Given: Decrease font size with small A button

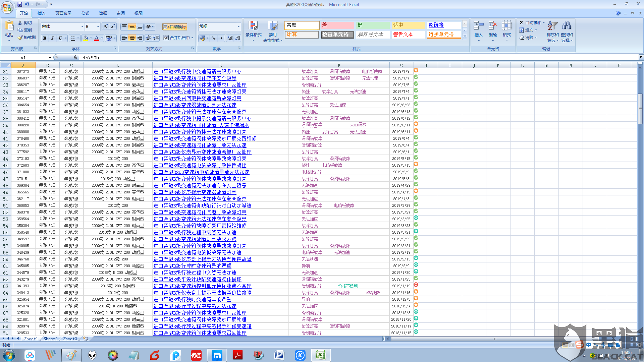Looking at the screenshot, I should tap(113, 26).
